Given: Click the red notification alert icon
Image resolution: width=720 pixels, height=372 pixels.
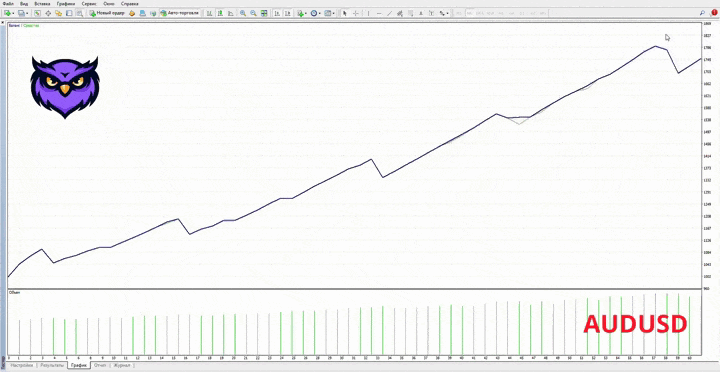Looking at the screenshot, I should [714, 13].
